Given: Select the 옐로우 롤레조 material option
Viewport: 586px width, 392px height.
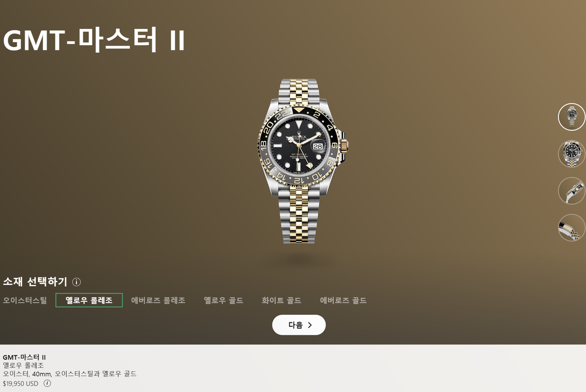Looking at the screenshot, I should pos(89,301).
